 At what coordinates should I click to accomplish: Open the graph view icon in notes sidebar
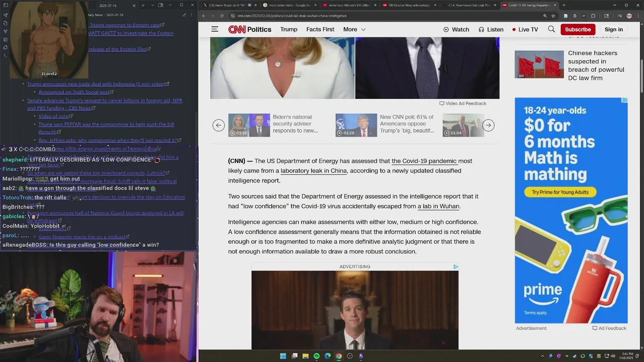coord(6,31)
